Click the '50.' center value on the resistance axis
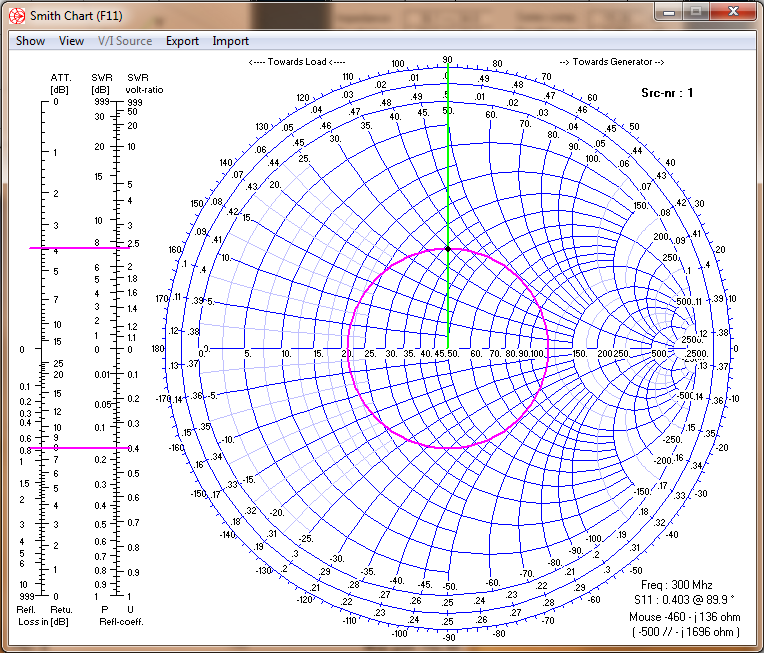This screenshot has height=653, width=764. [453, 354]
